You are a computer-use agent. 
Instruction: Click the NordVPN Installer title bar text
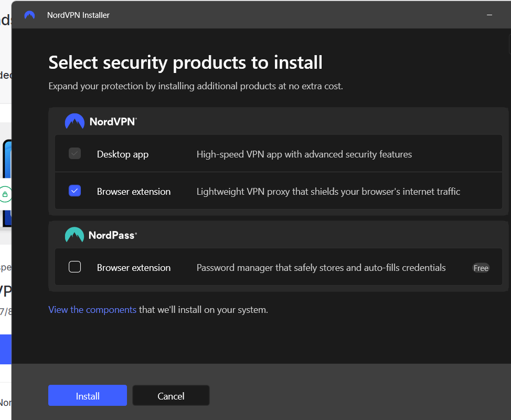[78, 15]
